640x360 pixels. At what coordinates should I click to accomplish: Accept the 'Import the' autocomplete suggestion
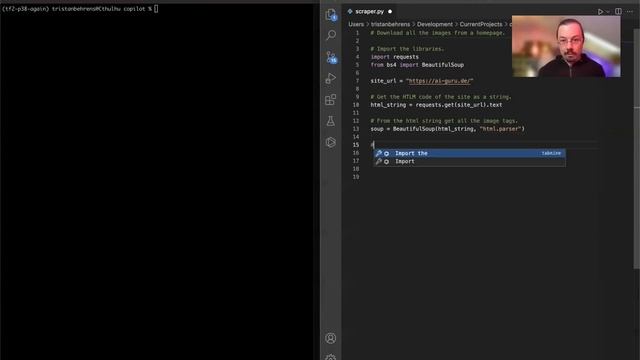point(469,153)
